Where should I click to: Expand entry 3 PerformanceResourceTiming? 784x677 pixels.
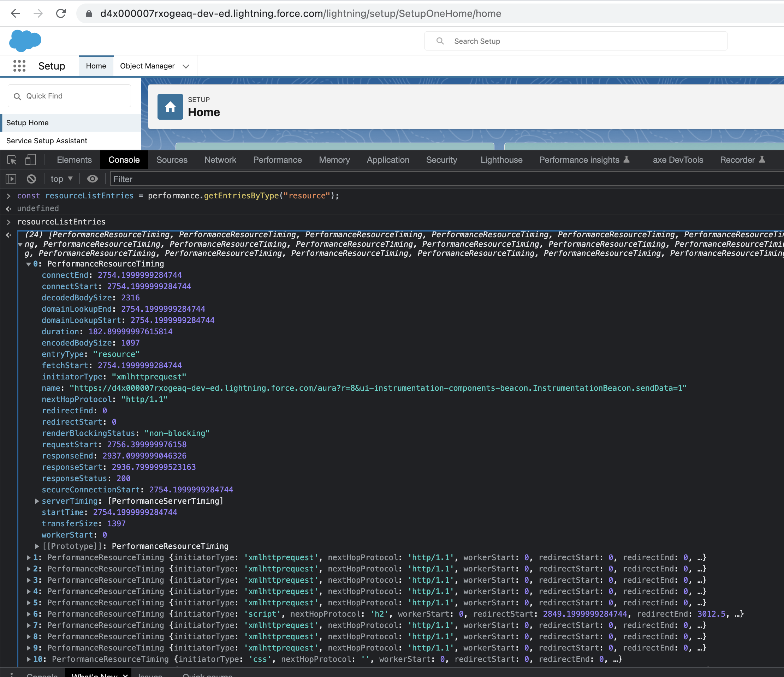28,580
